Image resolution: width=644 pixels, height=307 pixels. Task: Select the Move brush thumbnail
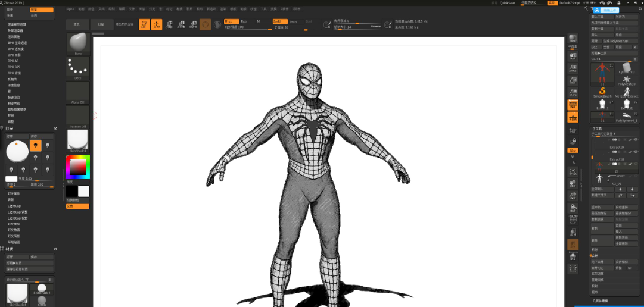78,44
